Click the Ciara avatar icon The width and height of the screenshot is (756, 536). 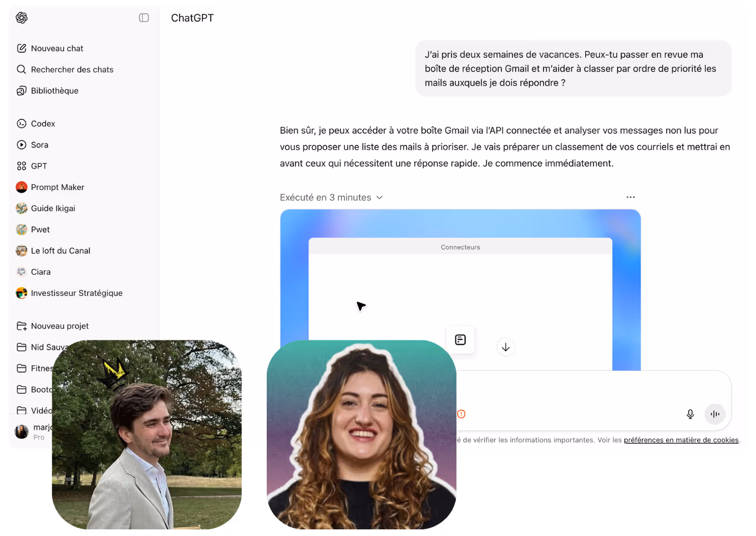click(x=22, y=272)
